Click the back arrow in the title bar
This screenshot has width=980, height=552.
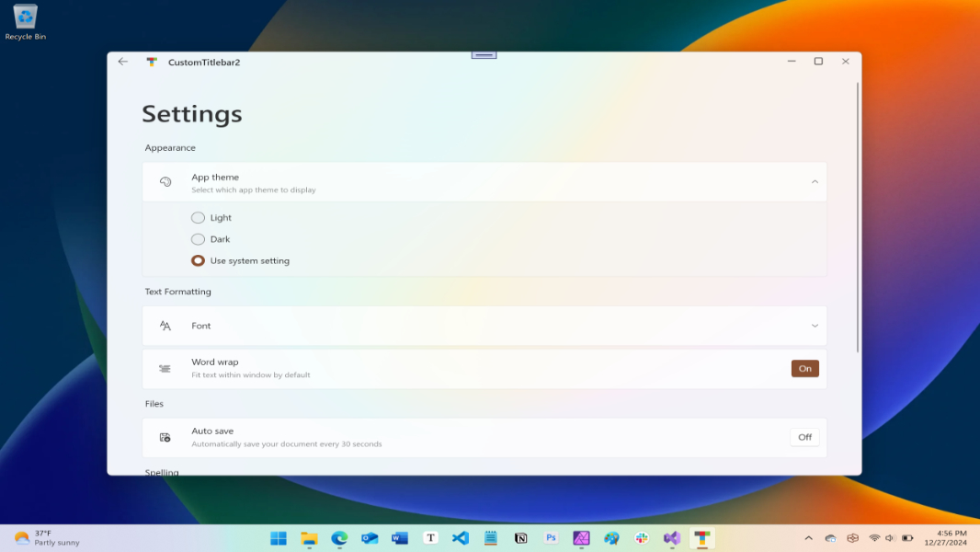point(122,61)
